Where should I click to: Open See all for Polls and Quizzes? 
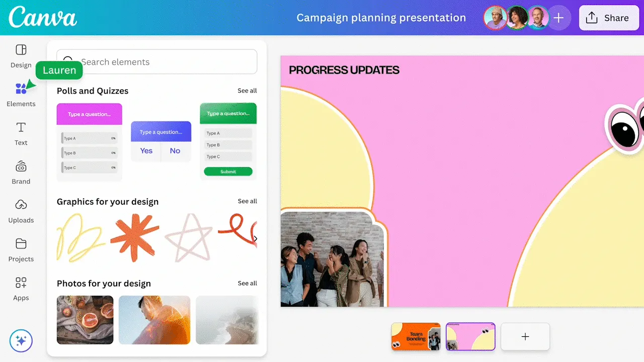(x=247, y=90)
